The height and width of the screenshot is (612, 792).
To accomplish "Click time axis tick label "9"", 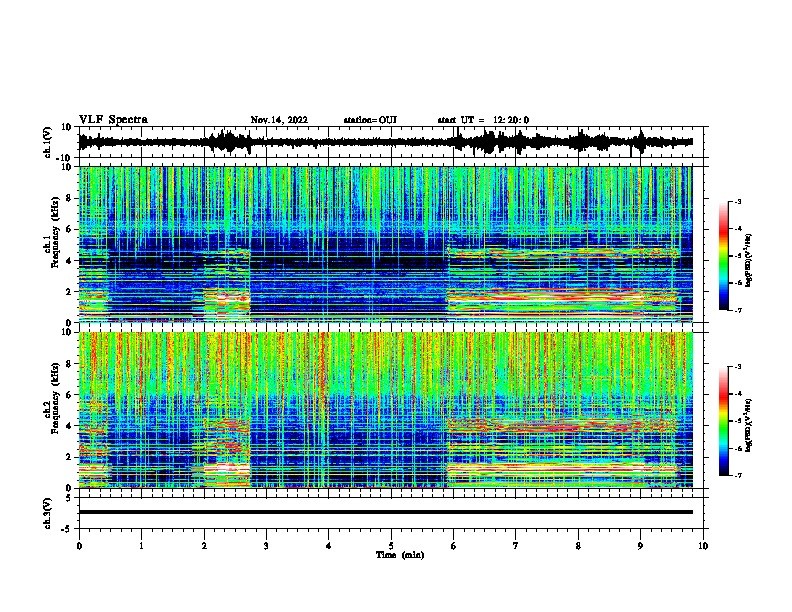I will [x=640, y=546].
